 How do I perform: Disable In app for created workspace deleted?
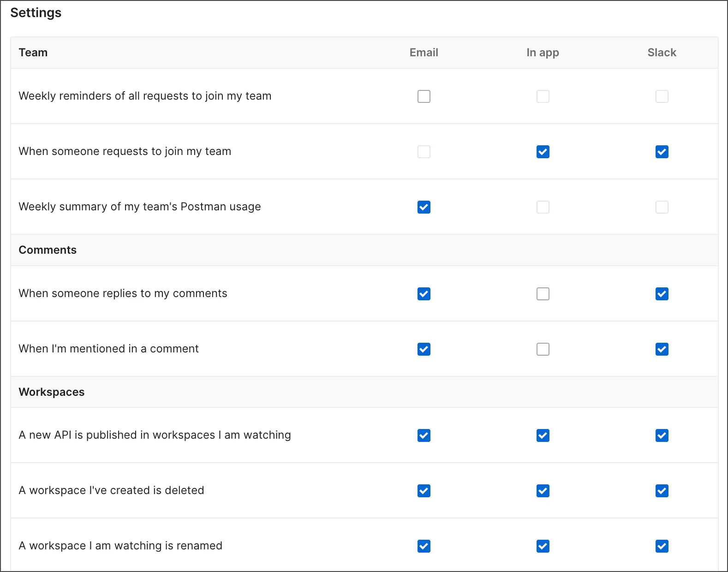pyautogui.click(x=543, y=491)
